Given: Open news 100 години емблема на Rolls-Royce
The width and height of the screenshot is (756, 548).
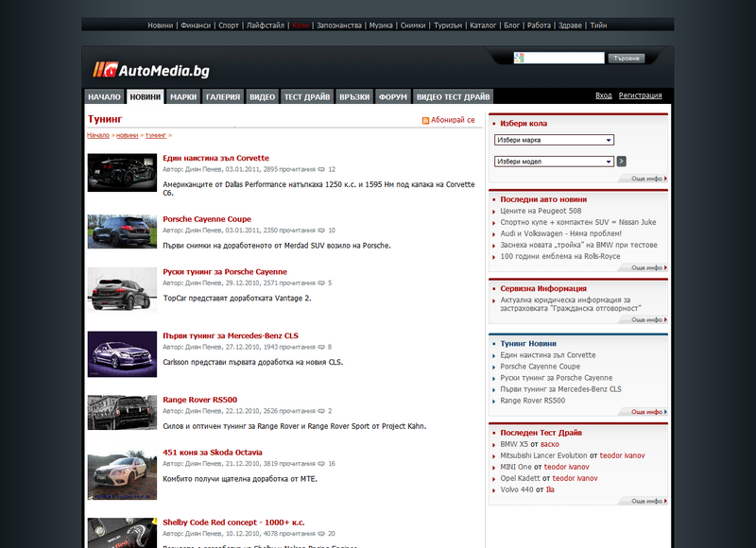Looking at the screenshot, I should click(x=560, y=256).
